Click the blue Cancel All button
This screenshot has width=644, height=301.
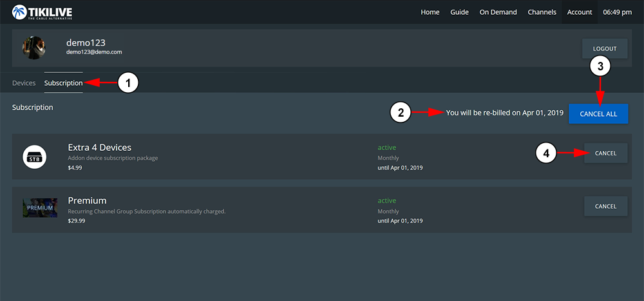[x=598, y=114]
